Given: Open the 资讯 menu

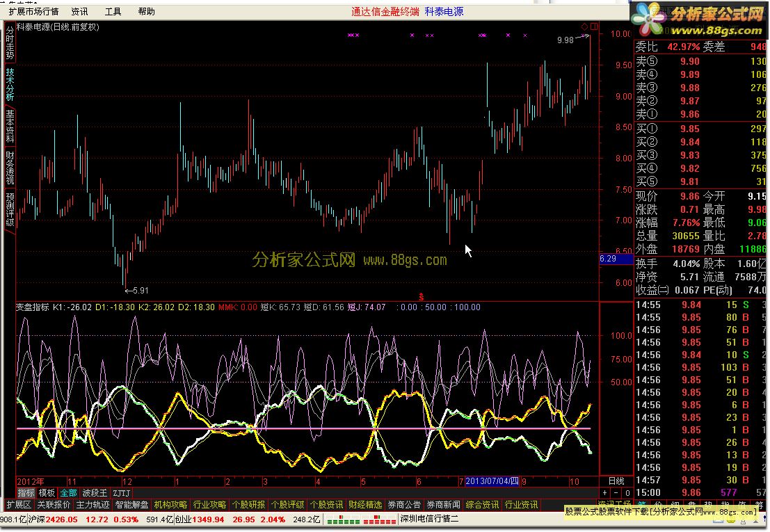Looking at the screenshot, I should 79,11.
